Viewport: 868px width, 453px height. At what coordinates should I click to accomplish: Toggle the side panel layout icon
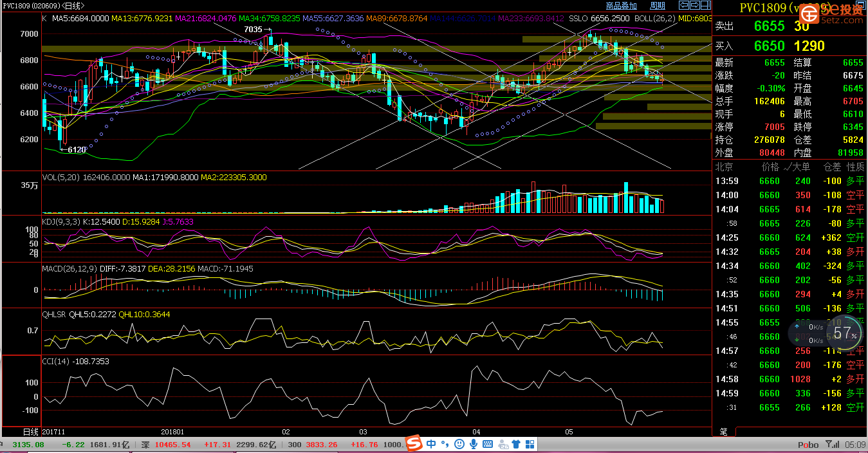(x=705, y=6)
